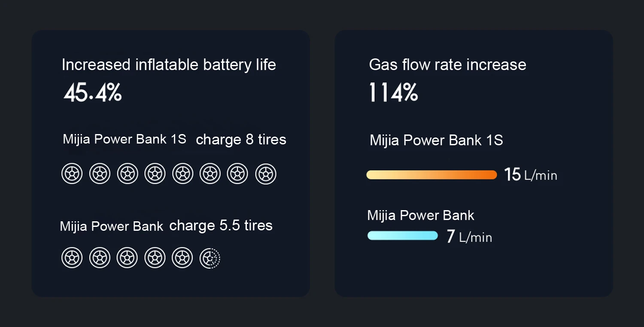644x327 pixels.
Task: Click the "15 L/min" value label
Action: (x=531, y=175)
